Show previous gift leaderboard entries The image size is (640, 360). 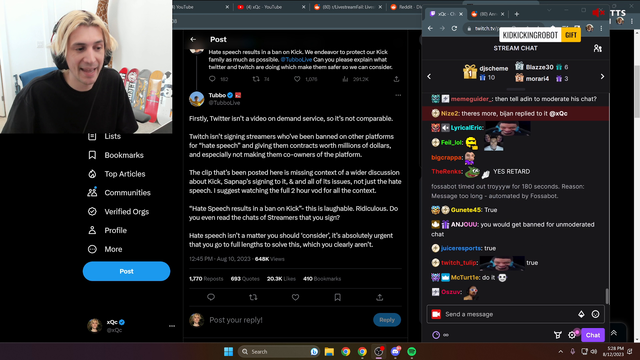(429, 76)
